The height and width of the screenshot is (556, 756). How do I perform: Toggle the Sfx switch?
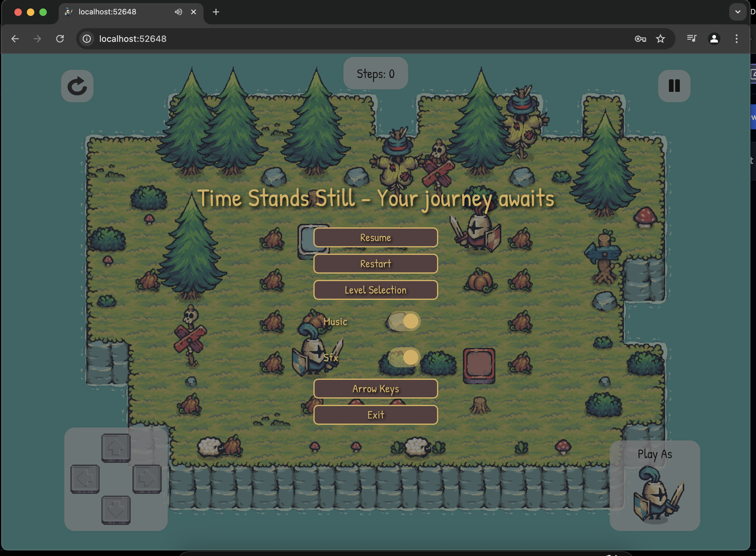pos(404,357)
